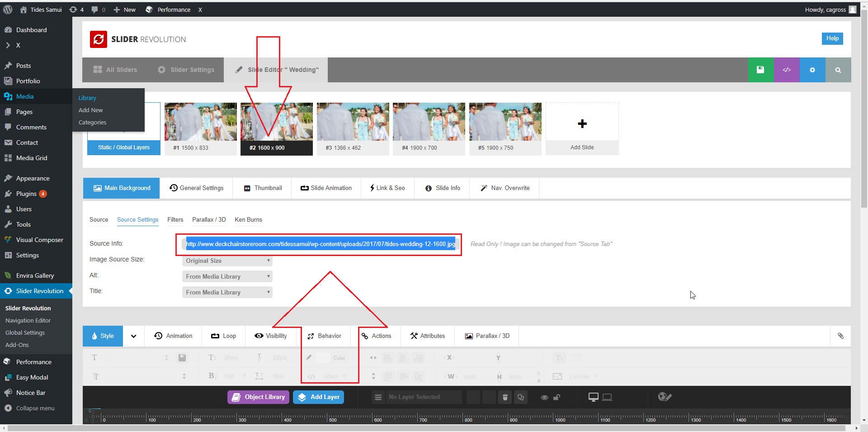Go to All Sliders
This screenshot has height=432, width=868.
[115, 70]
